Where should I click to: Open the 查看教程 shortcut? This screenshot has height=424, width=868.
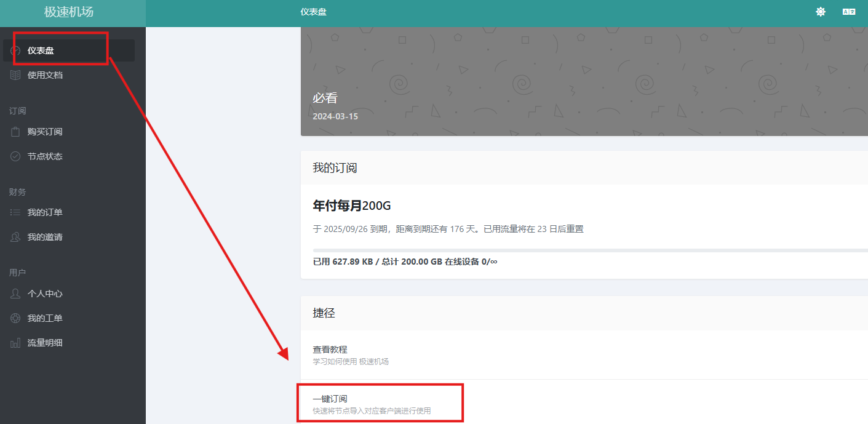[x=330, y=350]
